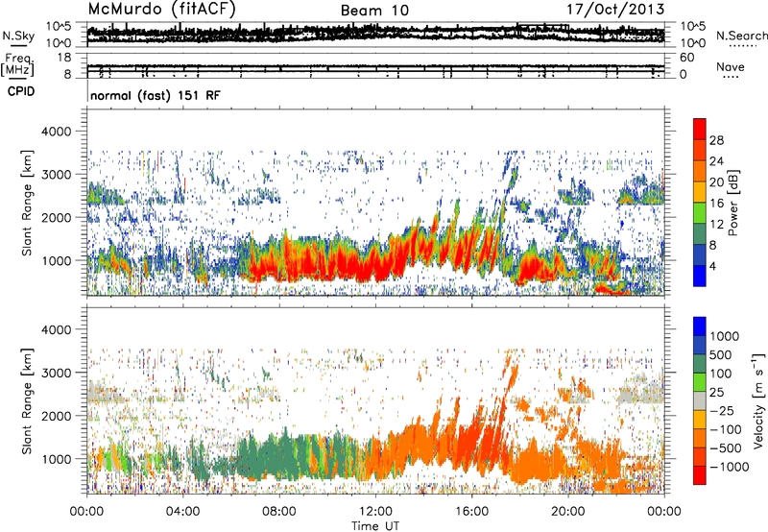Click the 'CPID' label
768x532 pixels.
tap(21, 91)
